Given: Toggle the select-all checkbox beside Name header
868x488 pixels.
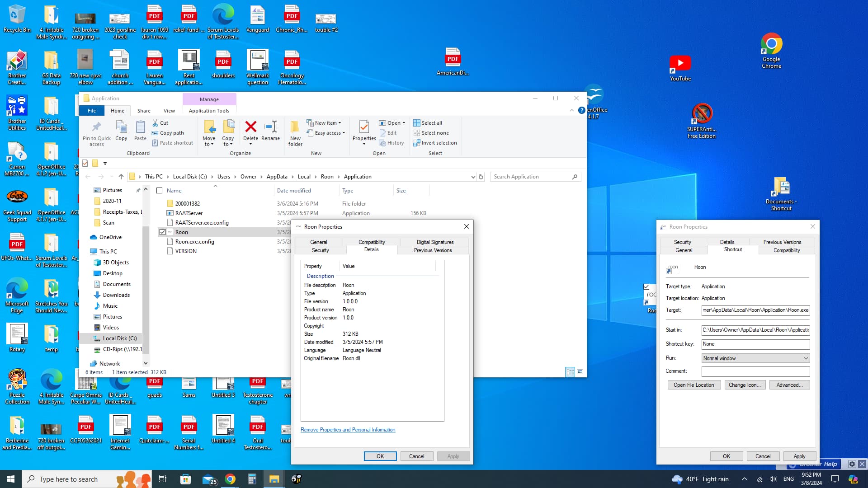Looking at the screenshot, I should coord(159,191).
